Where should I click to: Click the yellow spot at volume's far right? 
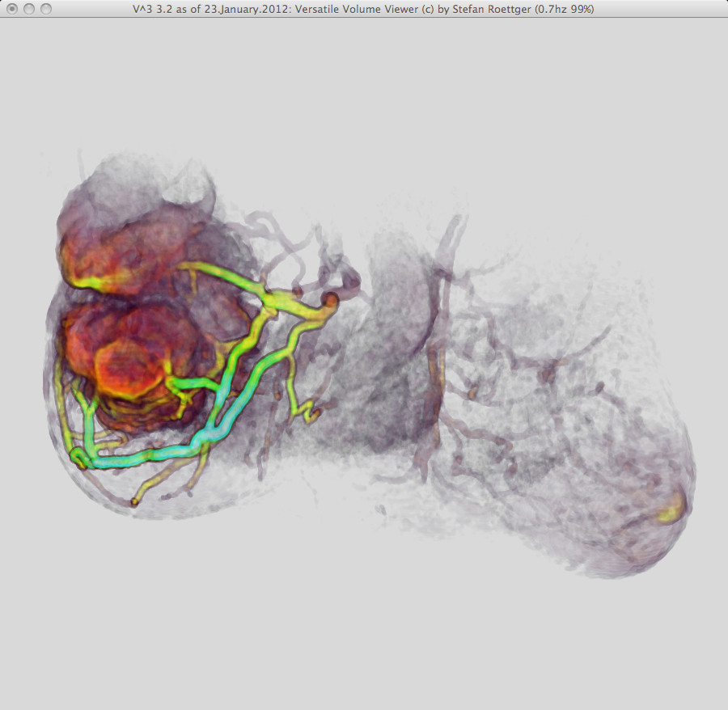pos(670,509)
